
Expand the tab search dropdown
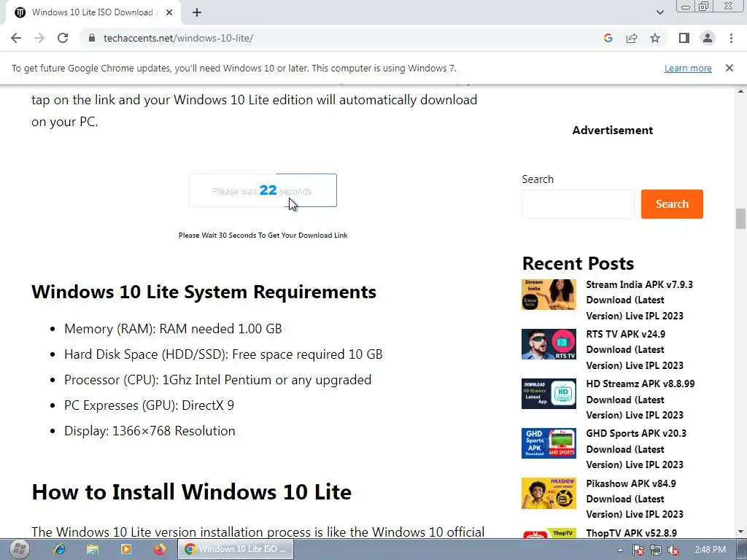(659, 13)
